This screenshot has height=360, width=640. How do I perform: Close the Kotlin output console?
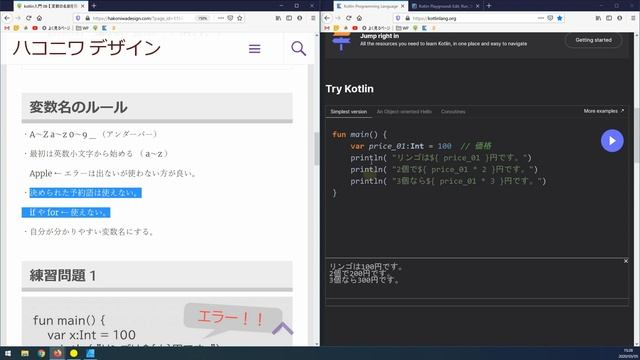pos(626,261)
